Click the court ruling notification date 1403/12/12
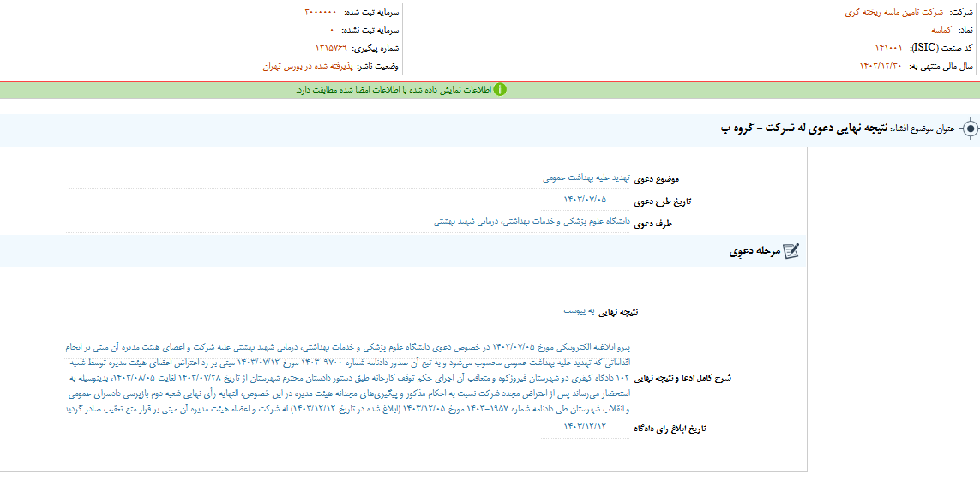Viewport: 980px width, 486px height. (x=585, y=426)
